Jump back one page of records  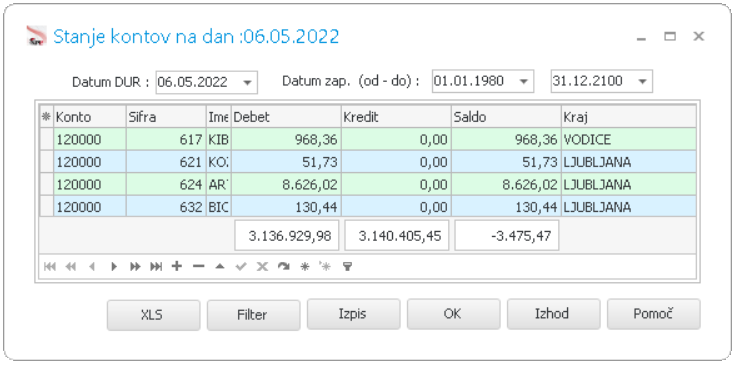(x=71, y=267)
